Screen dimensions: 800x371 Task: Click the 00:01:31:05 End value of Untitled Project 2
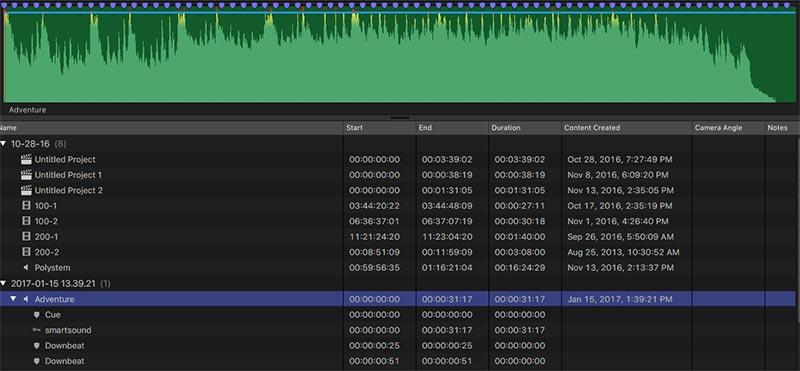point(447,190)
